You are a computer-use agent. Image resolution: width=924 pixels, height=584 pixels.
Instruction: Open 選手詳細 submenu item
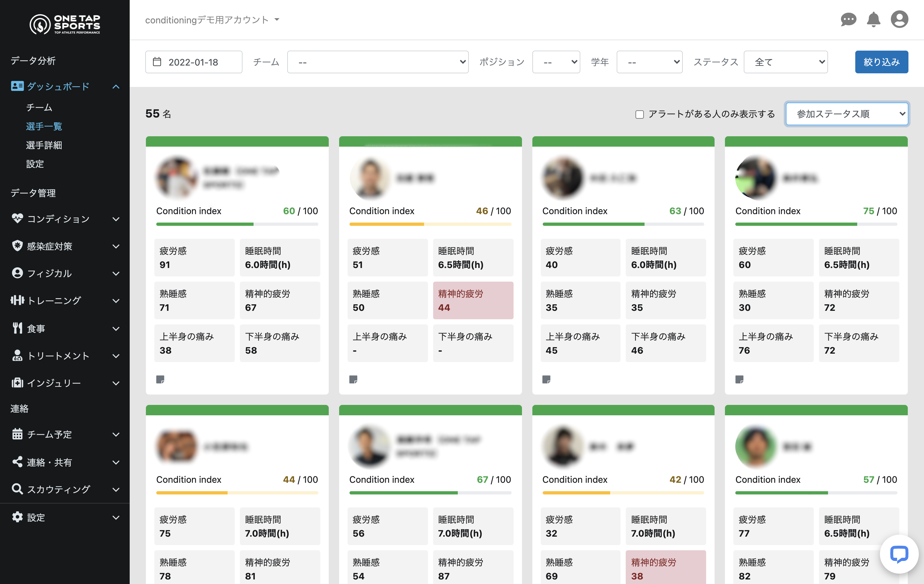(x=44, y=145)
